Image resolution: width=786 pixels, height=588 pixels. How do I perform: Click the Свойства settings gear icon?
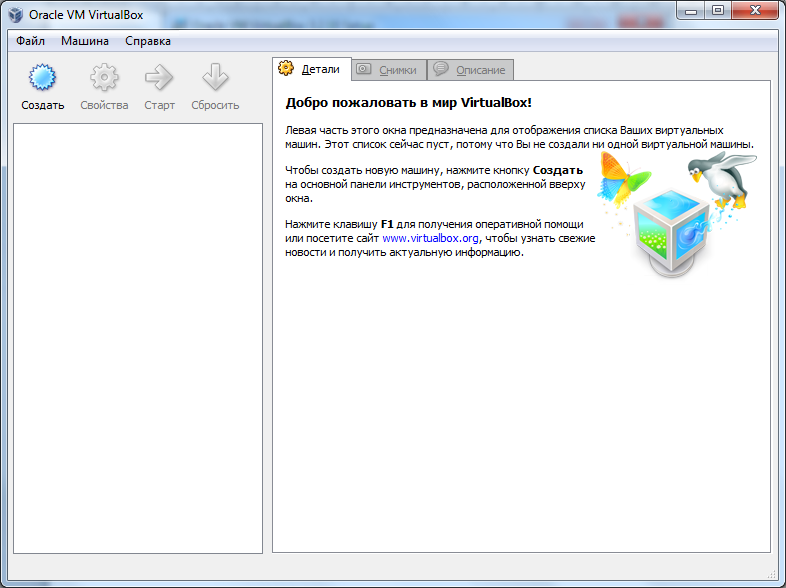104,77
